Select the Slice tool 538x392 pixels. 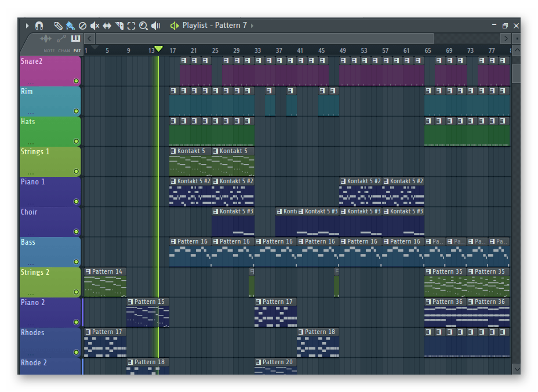pos(119,26)
